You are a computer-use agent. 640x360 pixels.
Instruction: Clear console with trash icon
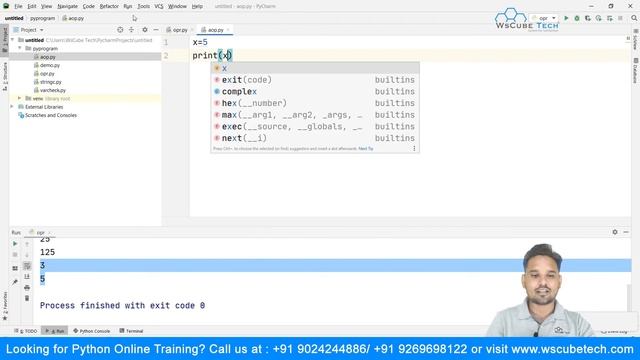(27, 298)
